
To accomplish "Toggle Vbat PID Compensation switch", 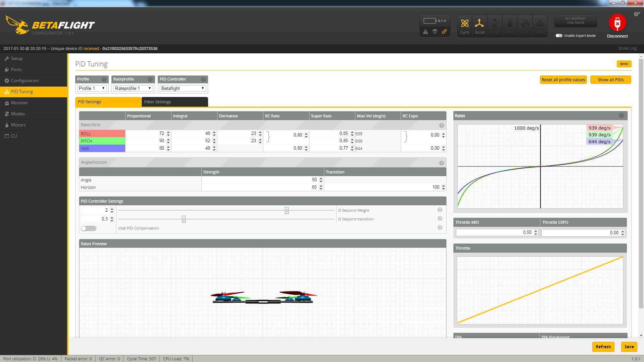I will pos(89,228).
